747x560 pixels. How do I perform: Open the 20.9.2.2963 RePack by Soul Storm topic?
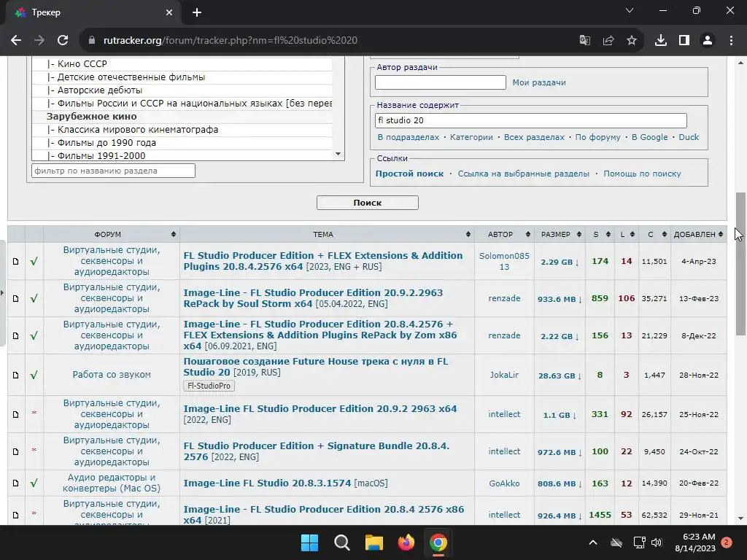click(313, 298)
